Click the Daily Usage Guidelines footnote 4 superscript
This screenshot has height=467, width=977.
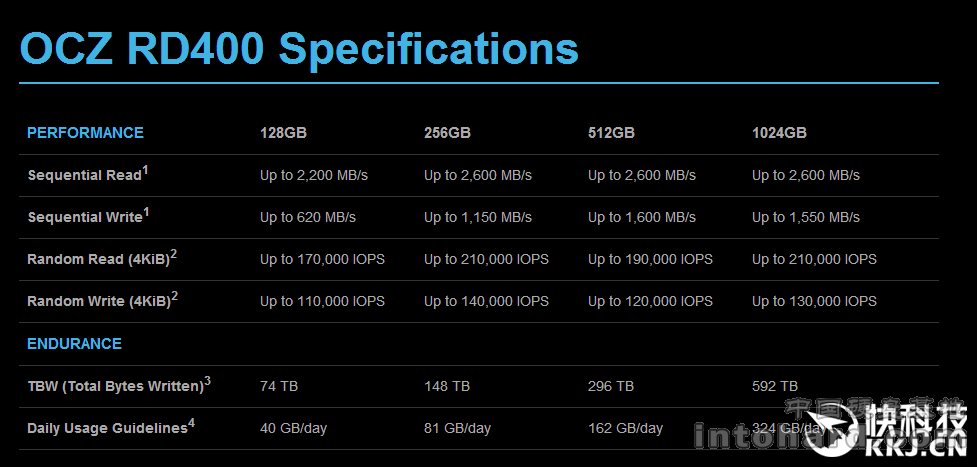pyautogui.click(x=191, y=423)
